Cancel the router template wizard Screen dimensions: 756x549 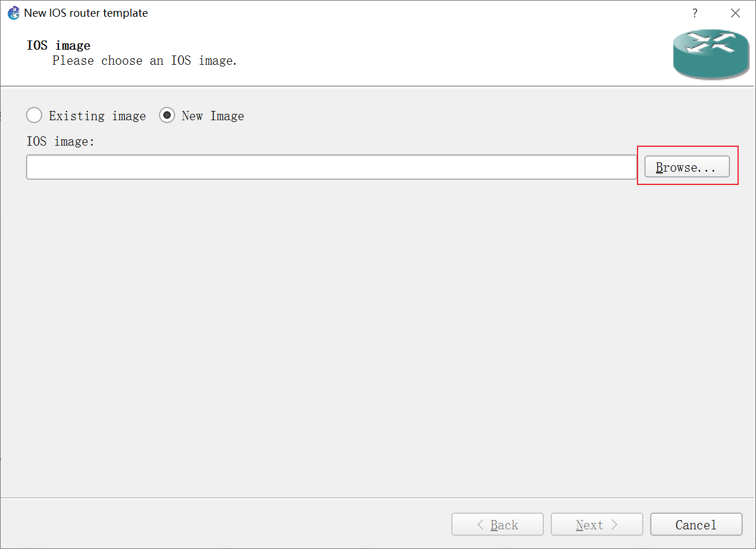click(696, 525)
